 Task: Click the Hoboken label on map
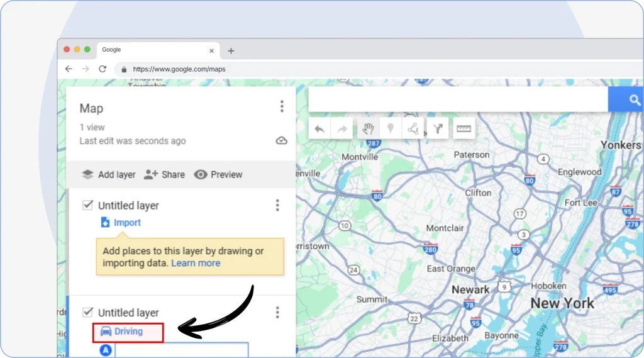click(x=548, y=286)
